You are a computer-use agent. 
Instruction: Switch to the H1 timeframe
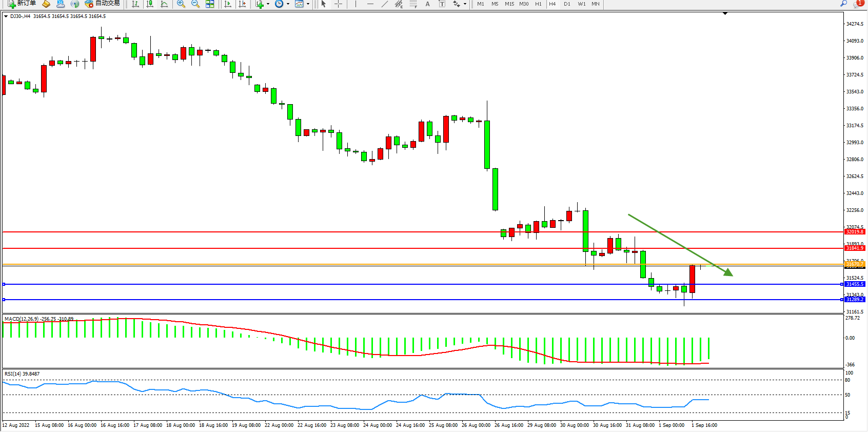click(538, 4)
